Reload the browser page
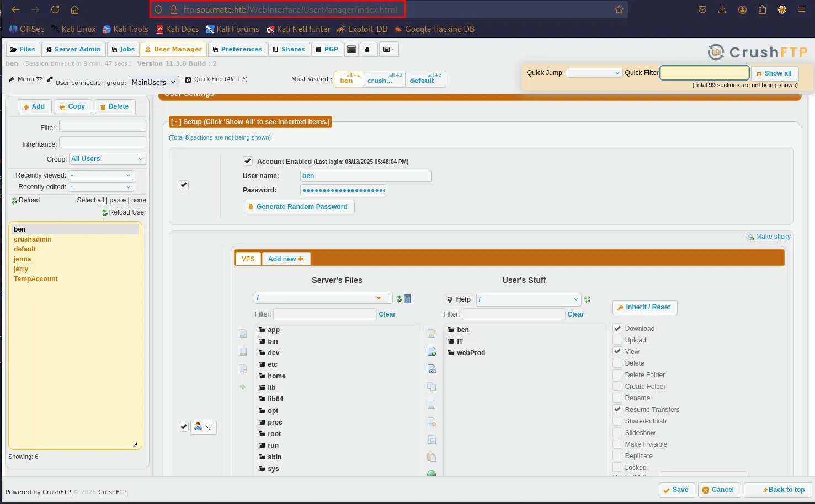This screenshot has width=815, height=504. (x=55, y=9)
